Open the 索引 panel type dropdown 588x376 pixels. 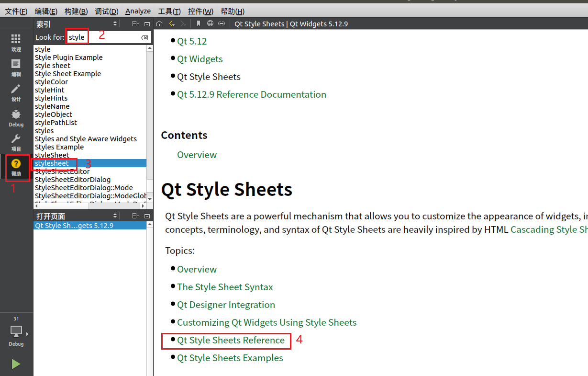tap(115, 23)
